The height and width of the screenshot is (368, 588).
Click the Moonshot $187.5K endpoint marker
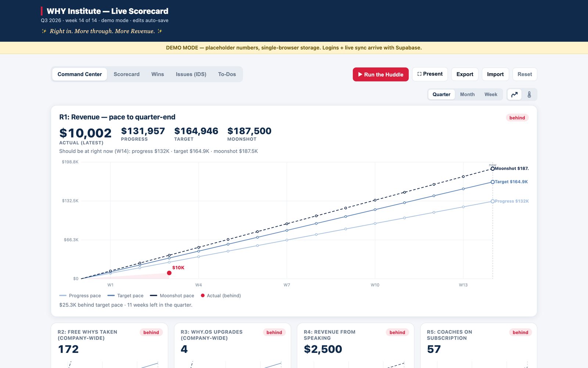click(x=492, y=169)
